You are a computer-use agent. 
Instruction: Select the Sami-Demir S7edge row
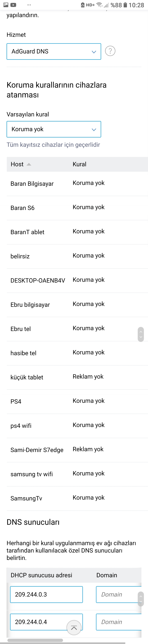(x=77, y=450)
